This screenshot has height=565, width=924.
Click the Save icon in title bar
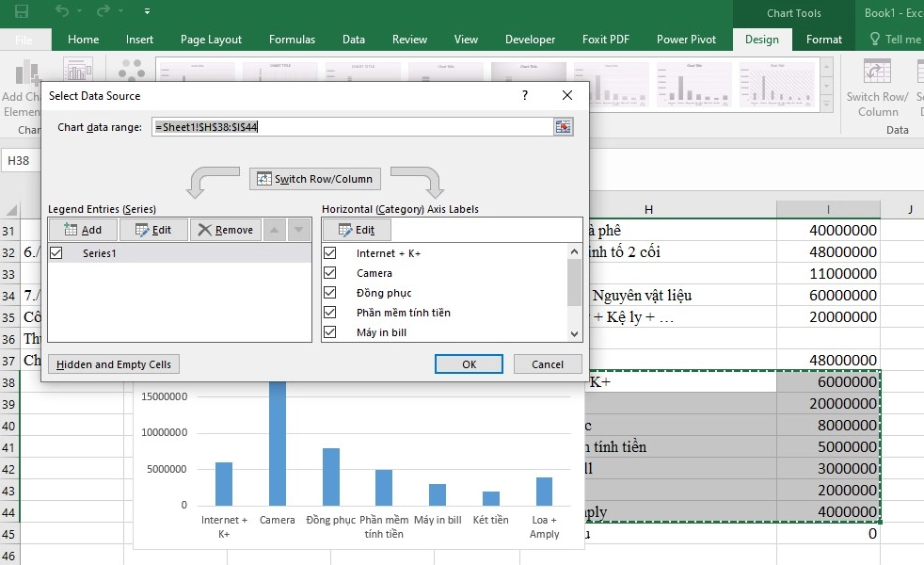[22, 11]
